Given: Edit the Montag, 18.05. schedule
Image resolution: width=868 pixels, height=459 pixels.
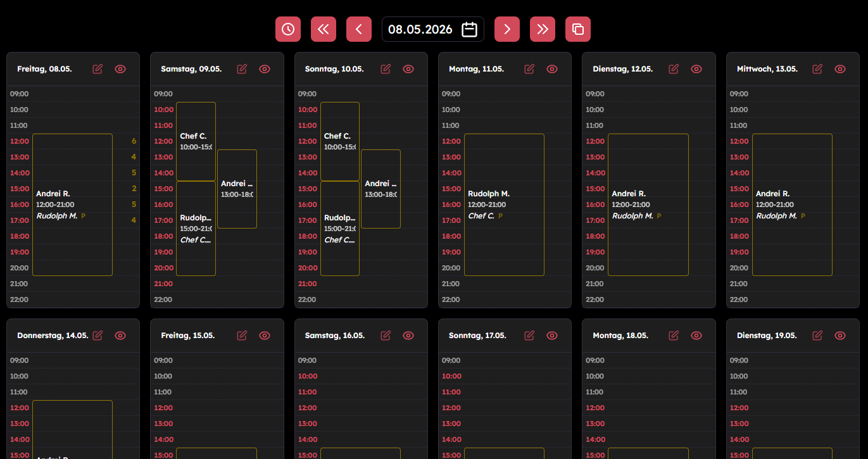Looking at the screenshot, I should tap(674, 336).
